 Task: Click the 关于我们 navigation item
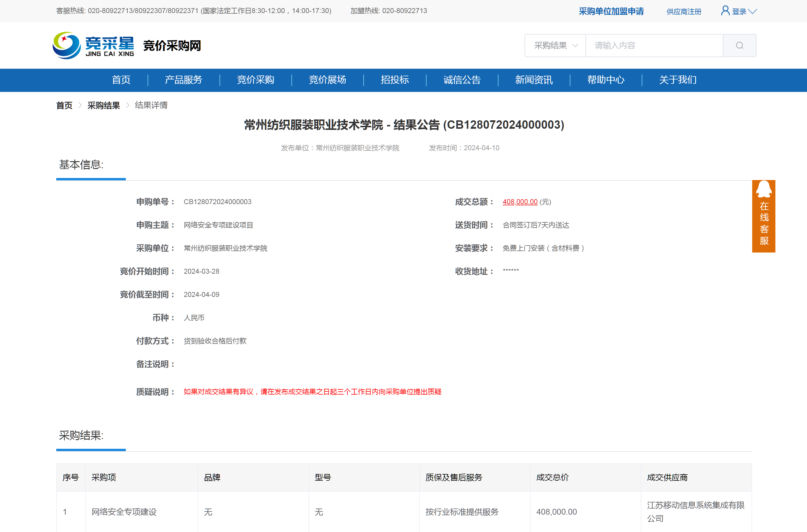pyautogui.click(x=678, y=80)
